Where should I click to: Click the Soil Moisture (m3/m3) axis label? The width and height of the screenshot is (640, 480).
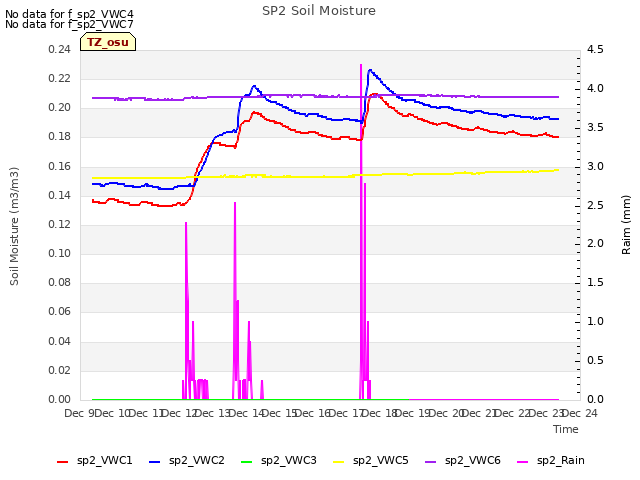point(14,226)
